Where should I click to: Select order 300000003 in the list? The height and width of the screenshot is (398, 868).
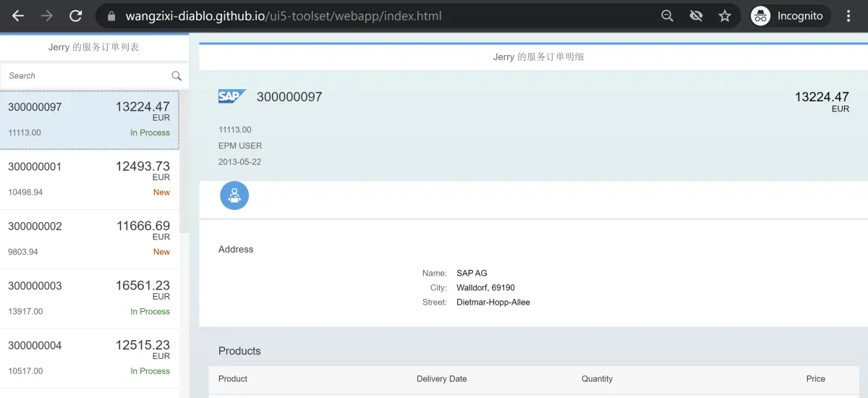[x=90, y=299]
